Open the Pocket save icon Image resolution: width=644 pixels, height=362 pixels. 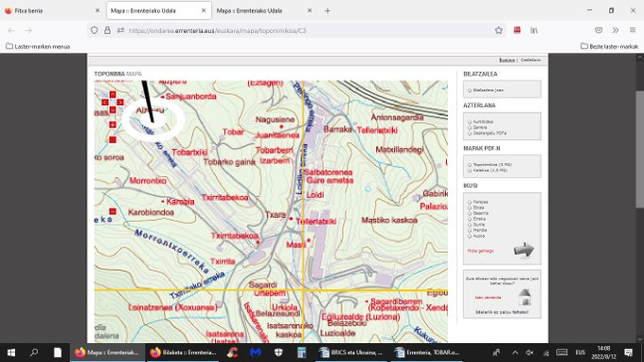pos(599,30)
